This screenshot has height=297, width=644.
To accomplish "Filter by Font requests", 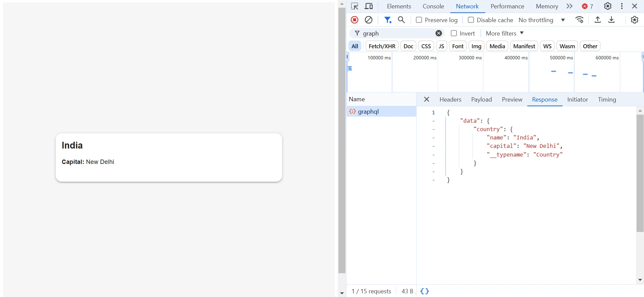I will coord(458,46).
